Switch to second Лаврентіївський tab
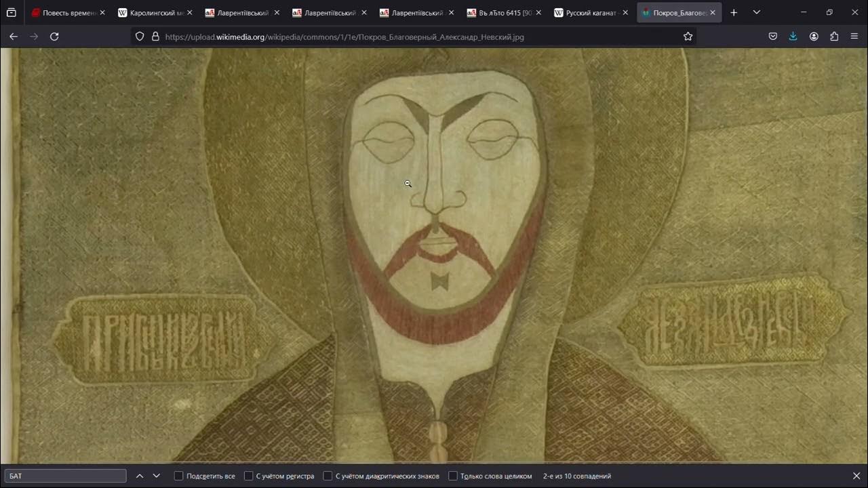The image size is (868, 488). tap(330, 12)
